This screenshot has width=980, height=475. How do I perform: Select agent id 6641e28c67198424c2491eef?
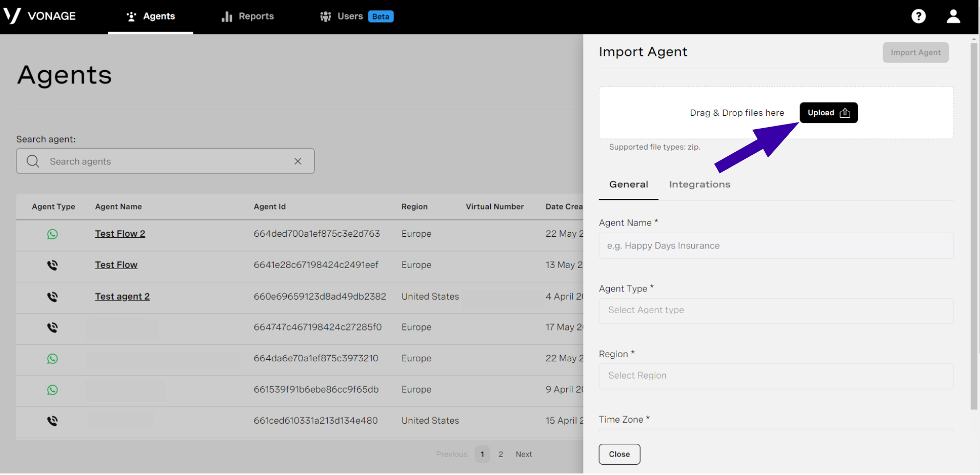(316, 265)
